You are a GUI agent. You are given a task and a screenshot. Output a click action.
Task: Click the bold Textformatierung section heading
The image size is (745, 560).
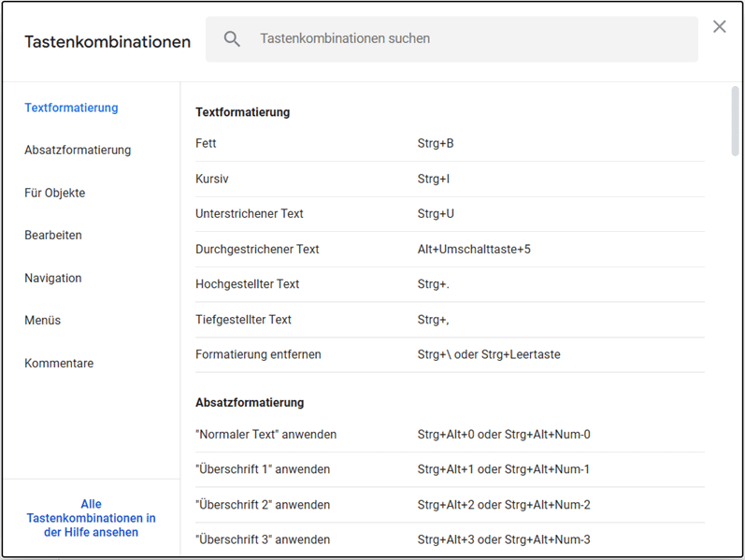point(243,113)
